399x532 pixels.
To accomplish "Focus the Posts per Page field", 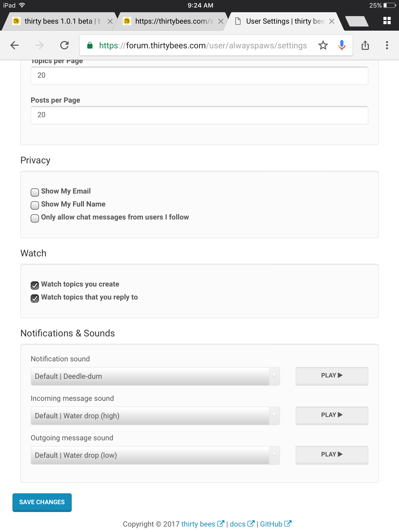I will click(x=199, y=115).
